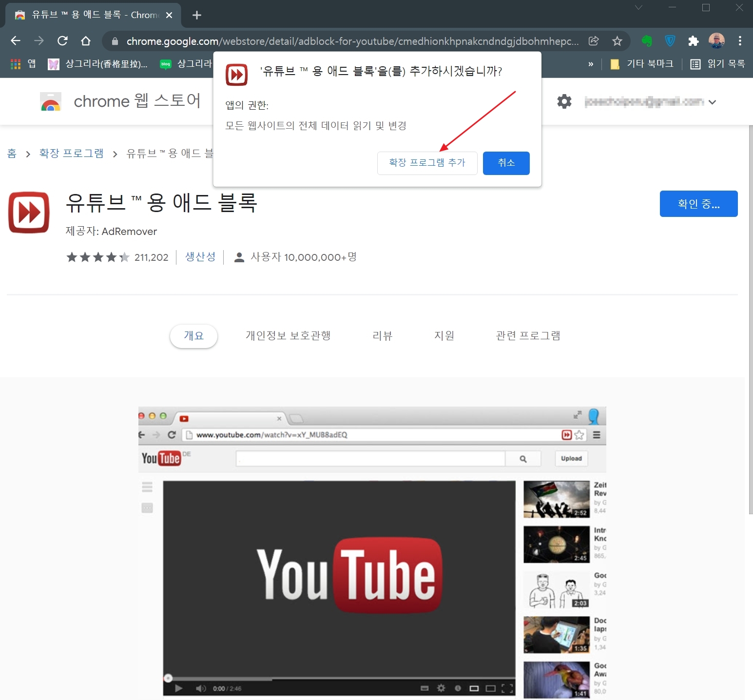The width and height of the screenshot is (753, 700).
Task: Switch to the '지원' tab
Action: [444, 336]
